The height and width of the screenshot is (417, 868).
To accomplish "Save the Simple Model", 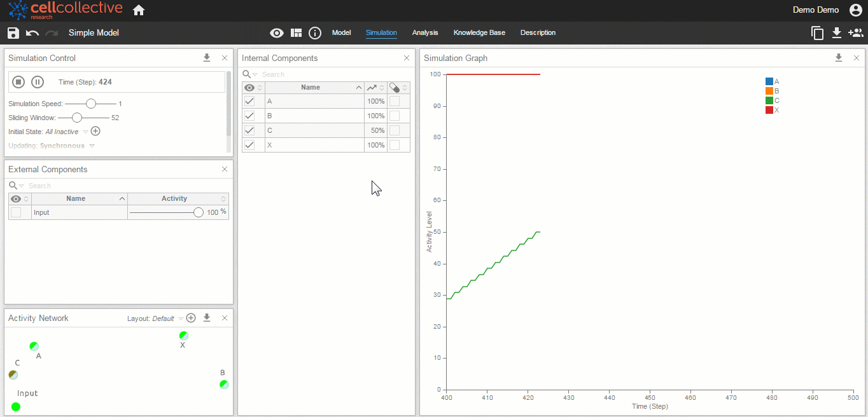I will point(13,33).
